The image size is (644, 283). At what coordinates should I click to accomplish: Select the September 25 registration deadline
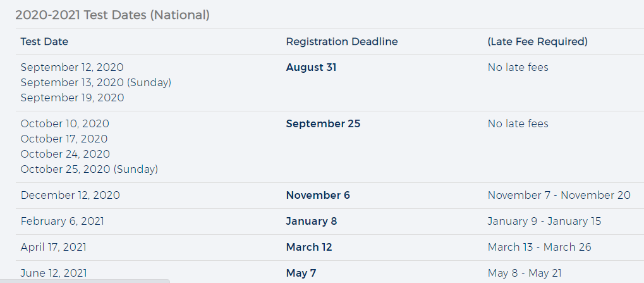tap(323, 123)
